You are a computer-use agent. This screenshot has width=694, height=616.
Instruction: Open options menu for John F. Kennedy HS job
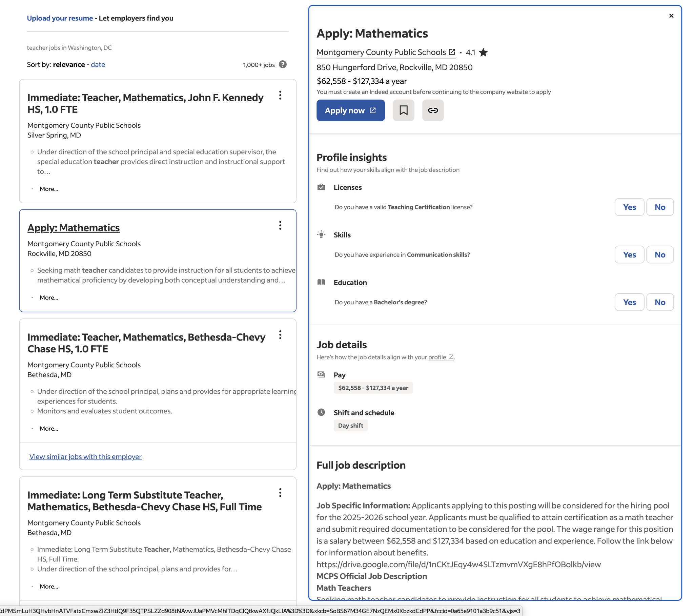click(280, 96)
